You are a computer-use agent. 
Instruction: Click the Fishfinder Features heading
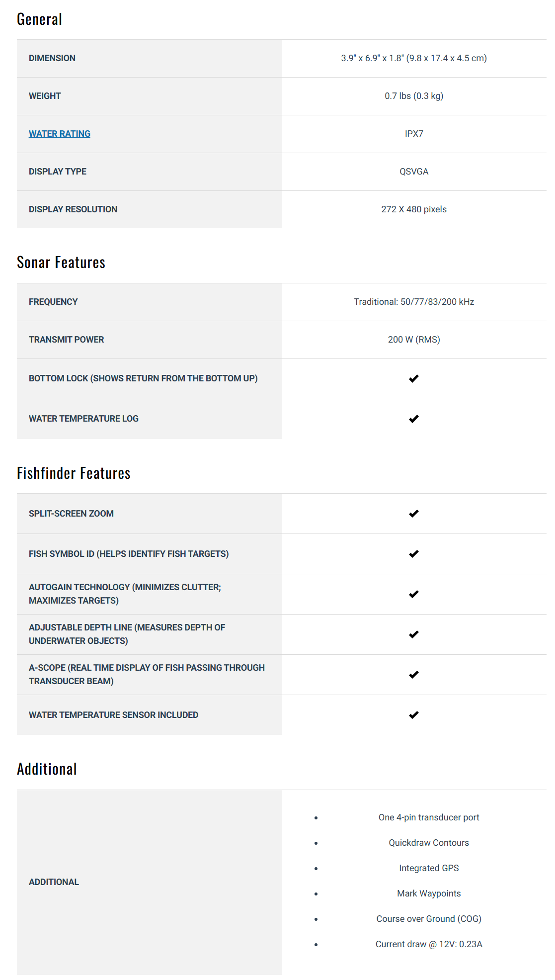pos(74,473)
